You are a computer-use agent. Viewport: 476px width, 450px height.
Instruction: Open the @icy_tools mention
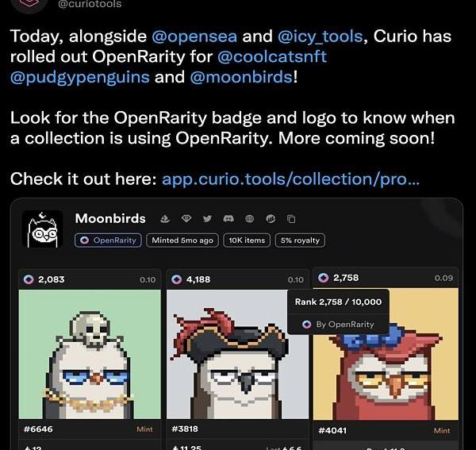pyautogui.click(x=321, y=37)
